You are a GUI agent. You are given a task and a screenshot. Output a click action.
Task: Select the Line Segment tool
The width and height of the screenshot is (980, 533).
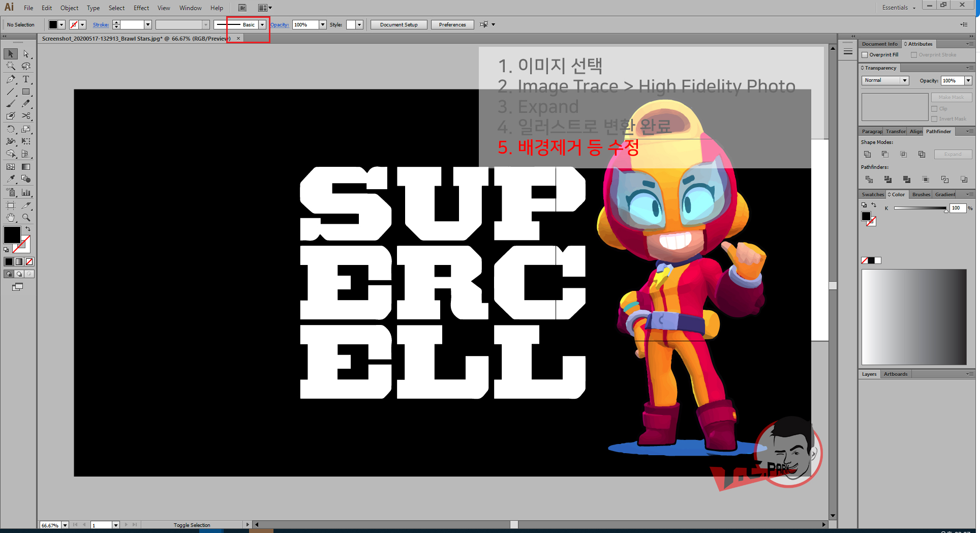11,92
